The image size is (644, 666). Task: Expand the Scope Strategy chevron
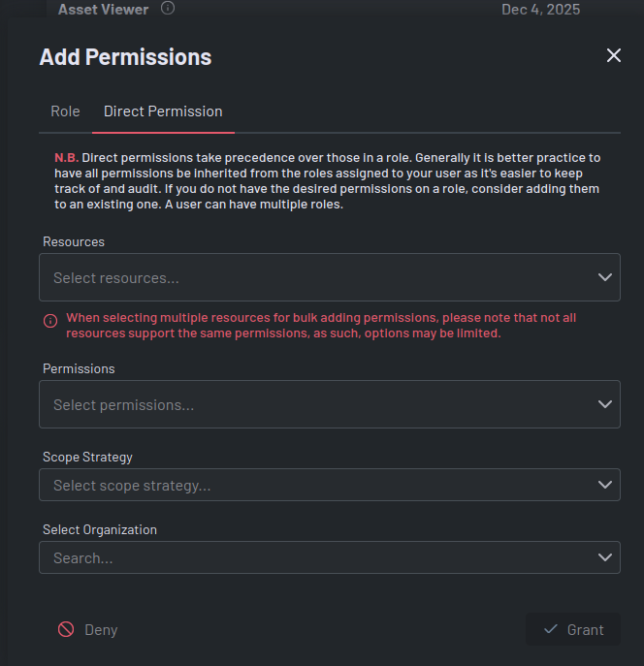(605, 485)
